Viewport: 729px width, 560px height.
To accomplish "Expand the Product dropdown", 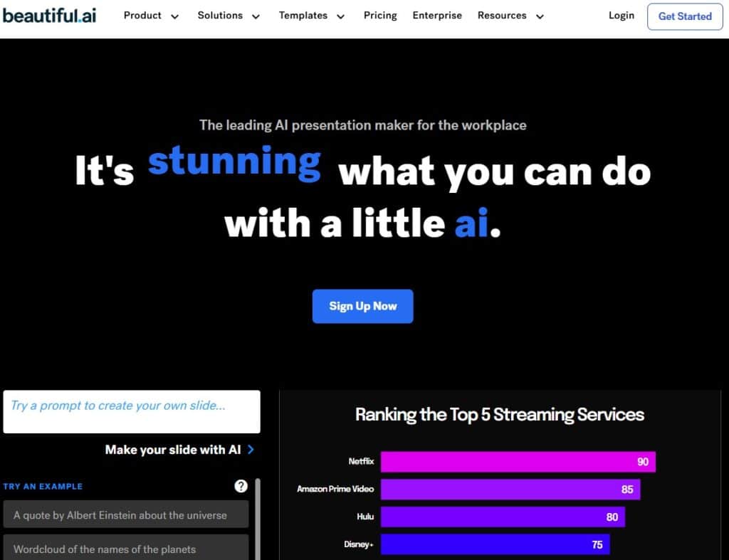I will 151,16.
